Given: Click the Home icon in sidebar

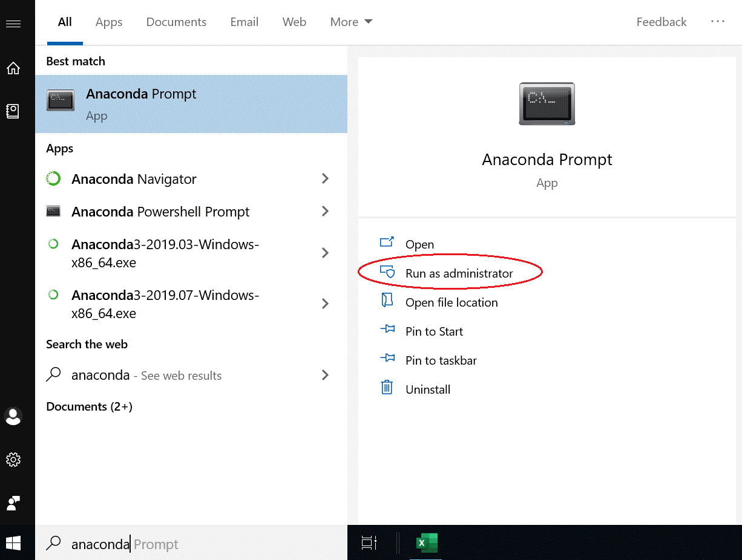Looking at the screenshot, I should point(13,68).
